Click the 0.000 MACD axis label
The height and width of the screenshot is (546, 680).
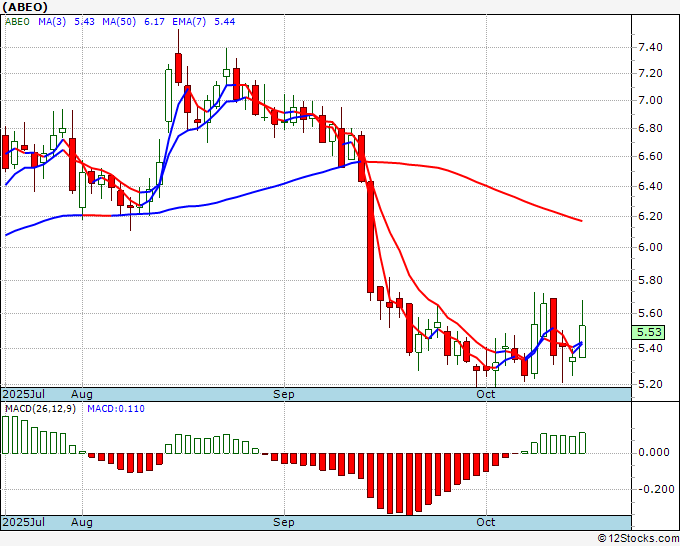pyautogui.click(x=654, y=452)
